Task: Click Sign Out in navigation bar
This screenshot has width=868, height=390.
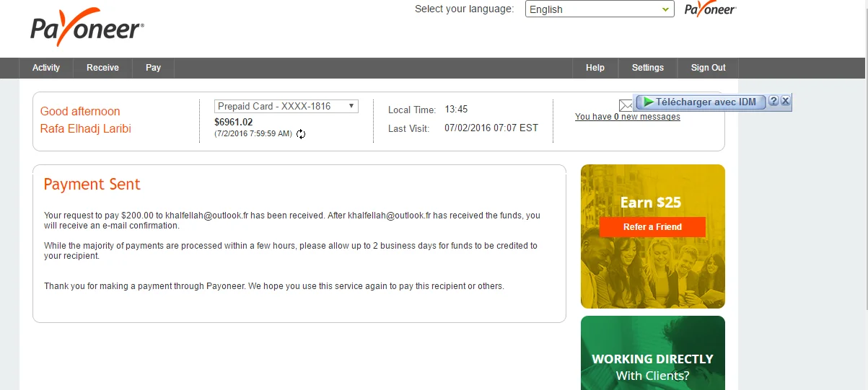Action: [x=708, y=68]
